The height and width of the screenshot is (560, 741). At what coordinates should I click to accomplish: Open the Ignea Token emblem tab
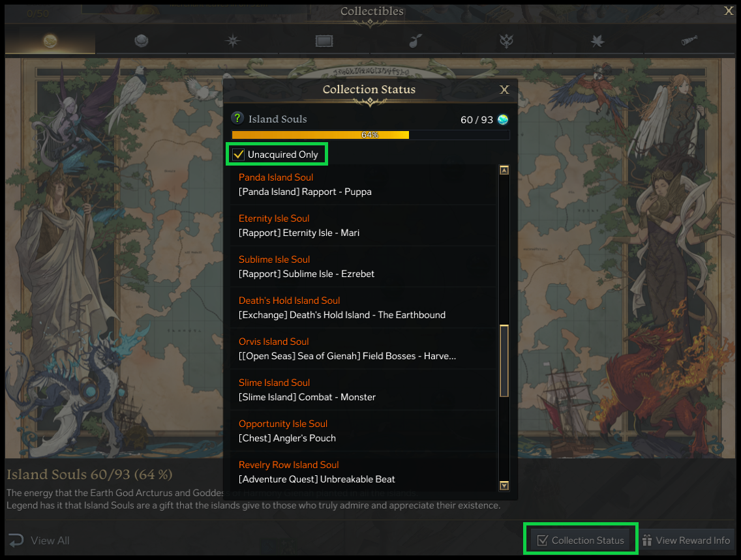click(x=506, y=41)
